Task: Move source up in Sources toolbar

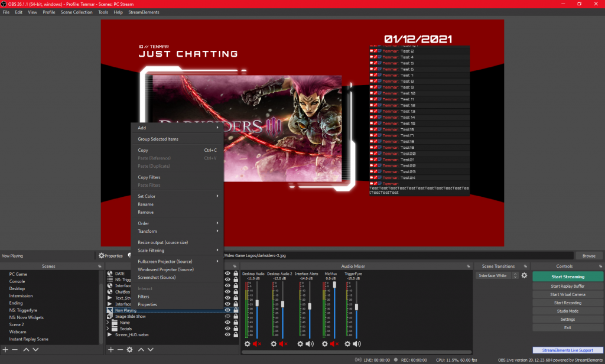Action: click(141, 349)
